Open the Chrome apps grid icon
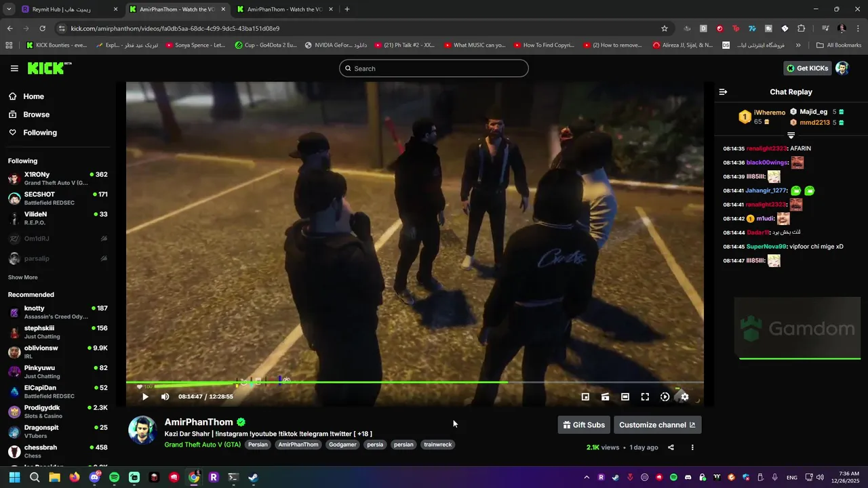The image size is (868, 488). coord(9,45)
